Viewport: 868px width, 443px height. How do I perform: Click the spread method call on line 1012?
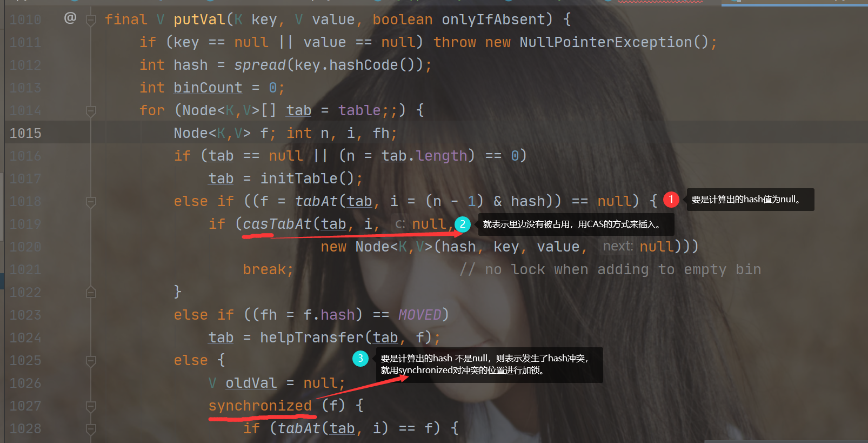pyautogui.click(x=260, y=65)
